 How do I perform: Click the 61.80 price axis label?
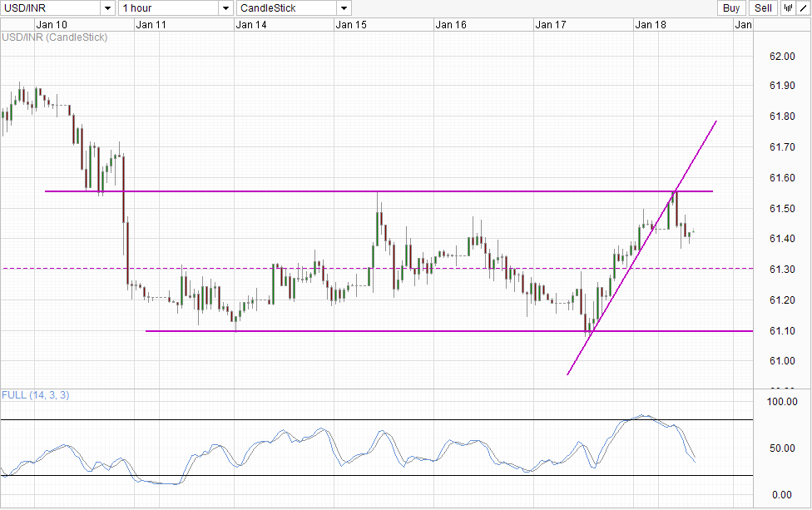[x=782, y=116]
